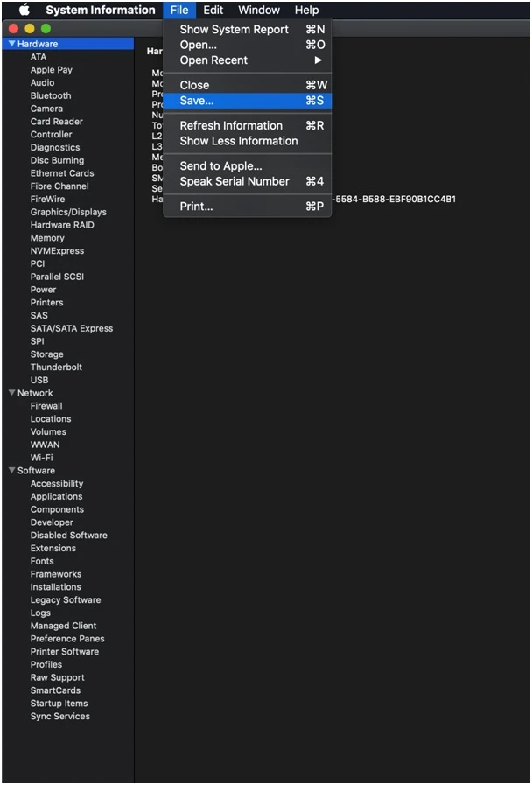Open the Edit menu

click(213, 10)
